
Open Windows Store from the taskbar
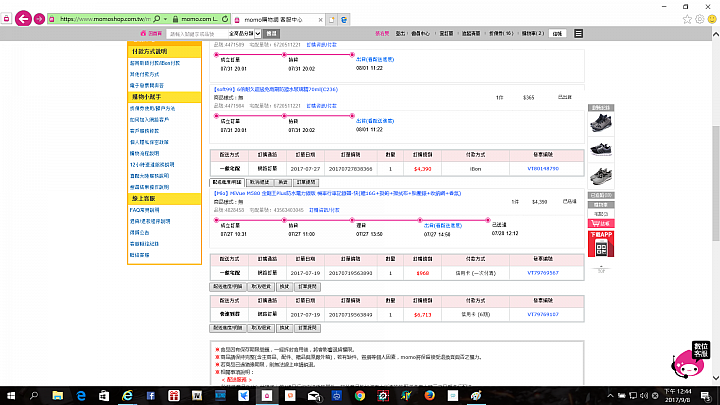click(104, 395)
